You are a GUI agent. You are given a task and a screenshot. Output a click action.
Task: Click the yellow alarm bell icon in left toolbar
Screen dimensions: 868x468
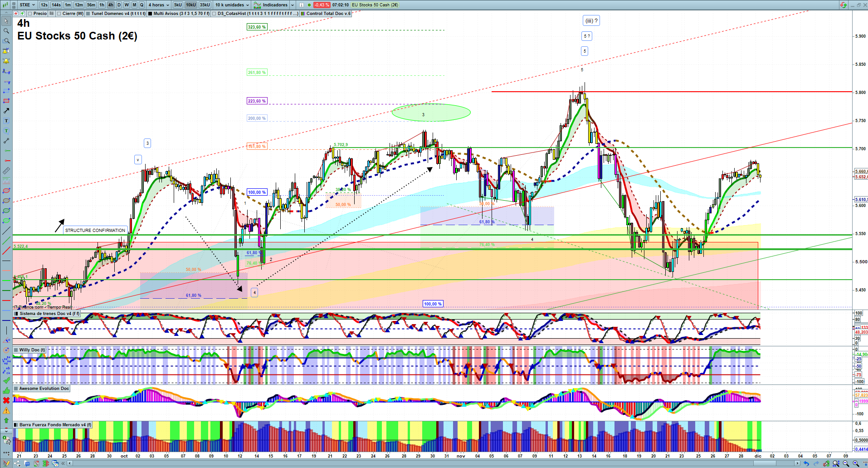tap(6, 61)
